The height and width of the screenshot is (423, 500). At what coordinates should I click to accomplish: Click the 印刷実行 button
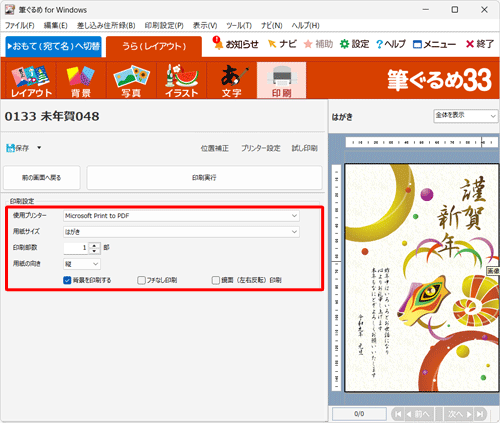coord(204,178)
